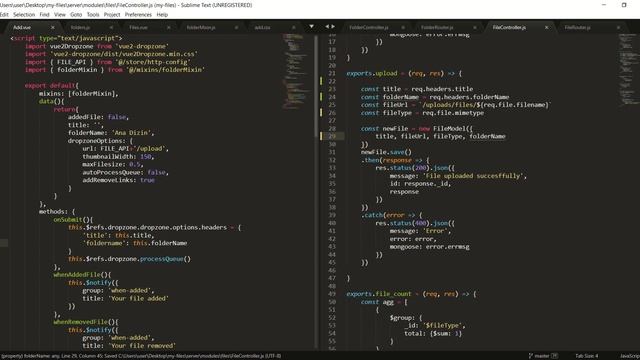Click 'exports.file_count' in right pane

point(379,294)
